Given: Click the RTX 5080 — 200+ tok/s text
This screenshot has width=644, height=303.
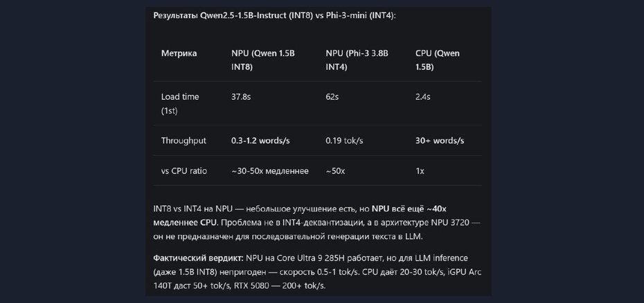Looking at the screenshot, I should (x=280, y=286).
